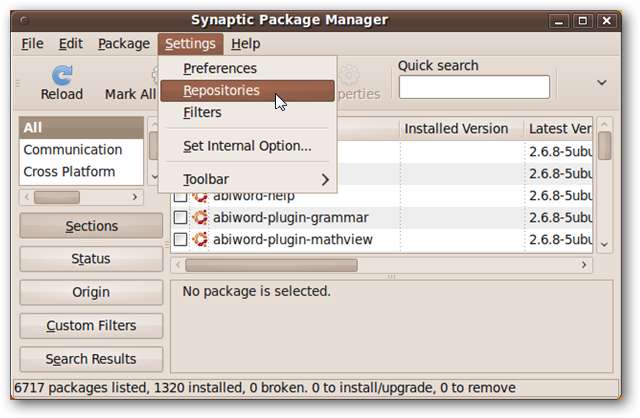Click the abiword-help package icon
Screen dimensions: 640x418
pos(200,195)
